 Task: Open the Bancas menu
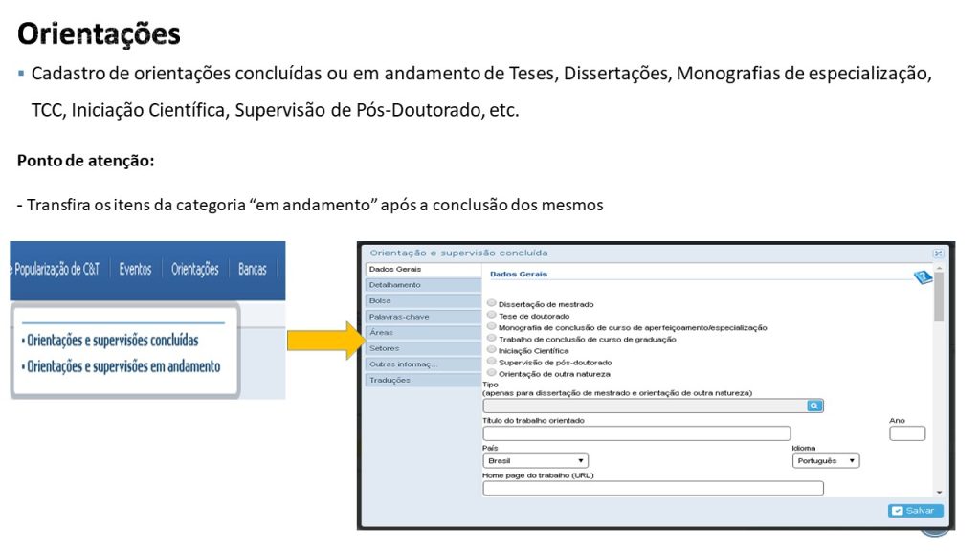pyautogui.click(x=253, y=269)
